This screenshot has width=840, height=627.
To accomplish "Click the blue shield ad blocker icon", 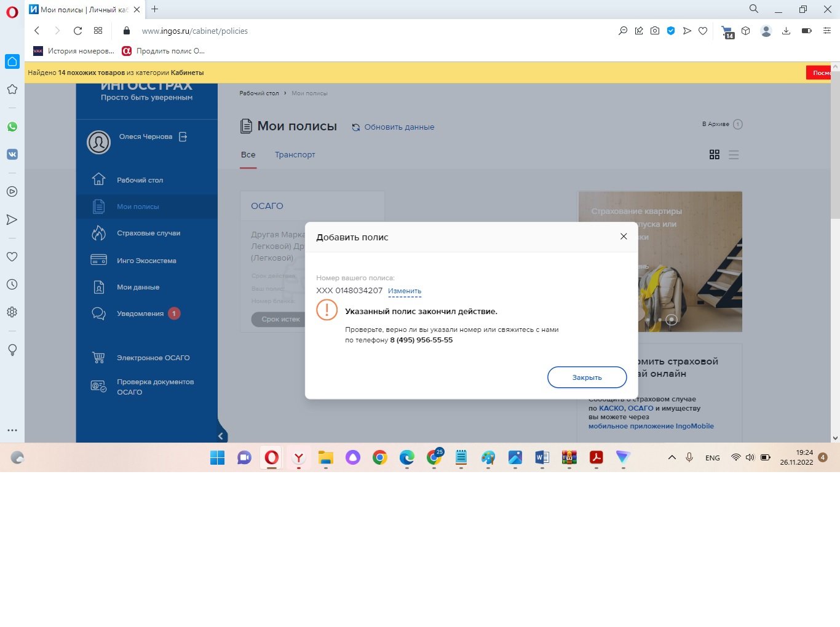I will click(671, 31).
